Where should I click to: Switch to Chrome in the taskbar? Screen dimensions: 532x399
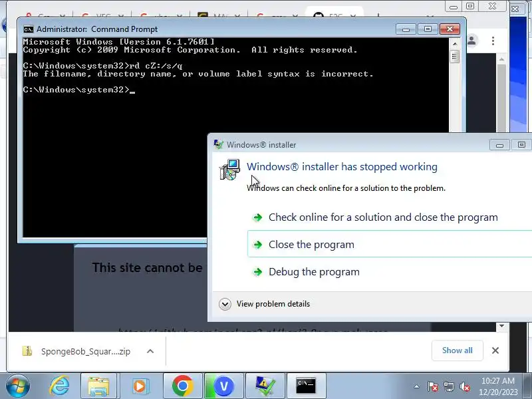pyautogui.click(x=182, y=386)
